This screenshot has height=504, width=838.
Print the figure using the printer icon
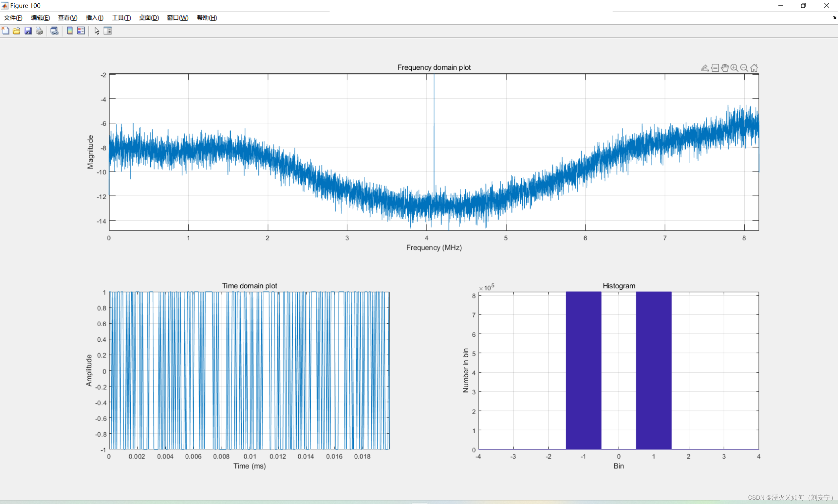(x=39, y=31)
